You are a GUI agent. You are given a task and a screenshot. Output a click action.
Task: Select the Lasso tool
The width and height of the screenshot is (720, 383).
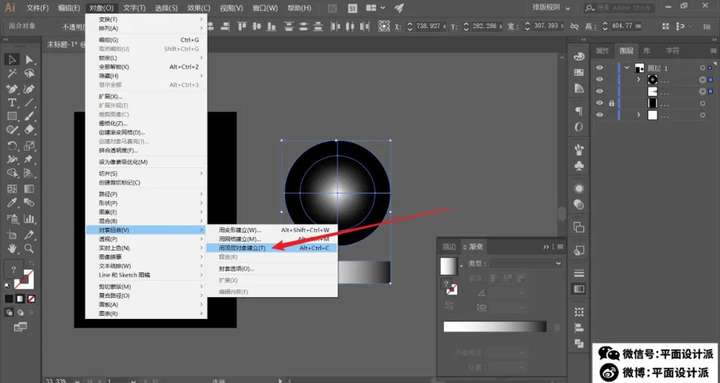(x=29, y=74)
